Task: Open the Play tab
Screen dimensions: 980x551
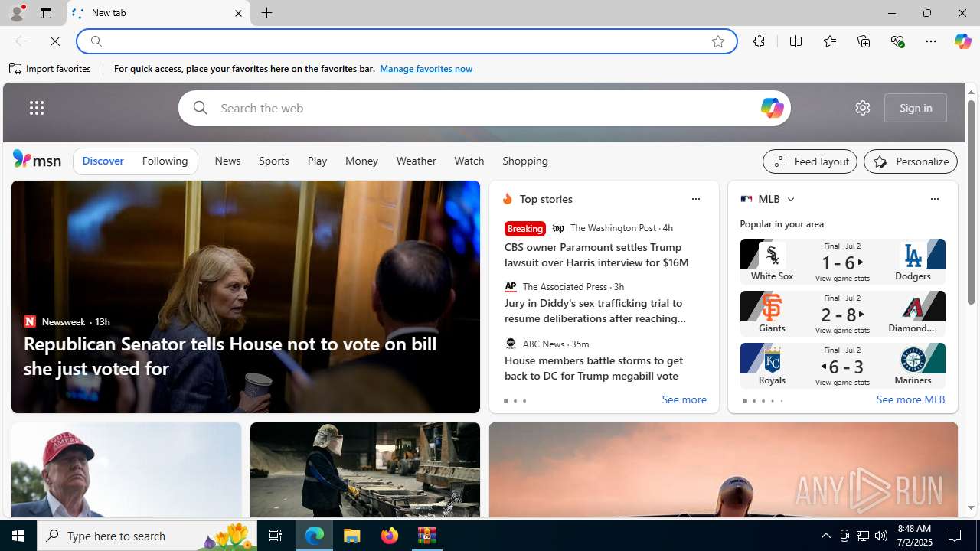Action: coord(317,161)
